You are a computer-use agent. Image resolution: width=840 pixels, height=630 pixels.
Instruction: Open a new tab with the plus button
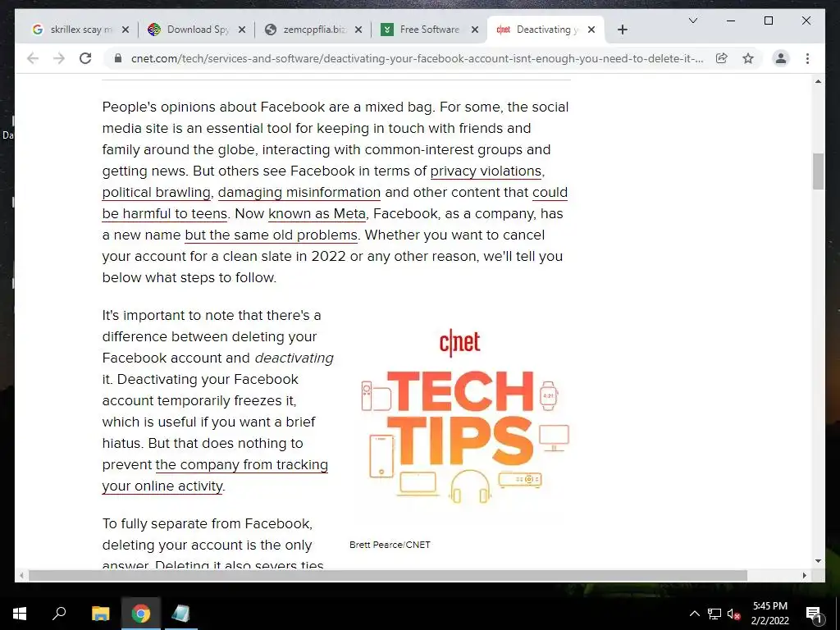point(622,30)
